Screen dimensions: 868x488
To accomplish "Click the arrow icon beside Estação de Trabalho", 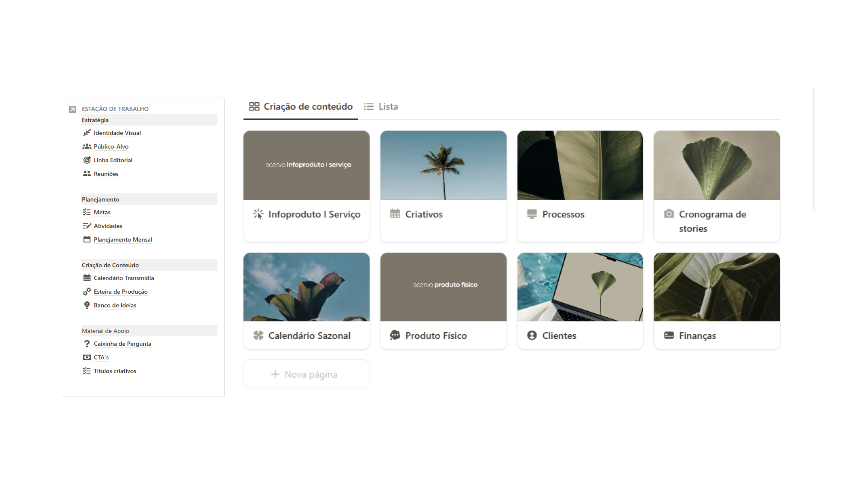I will (x=72, y=109).
